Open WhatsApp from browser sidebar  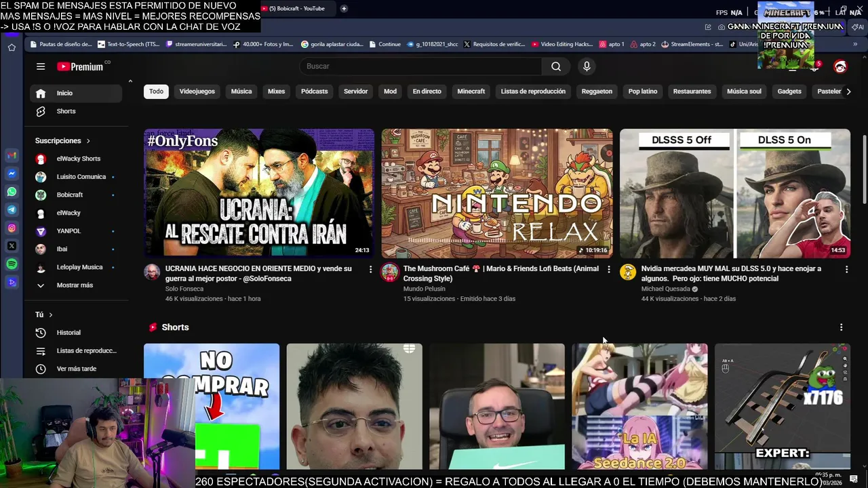(x=12, y=192)
